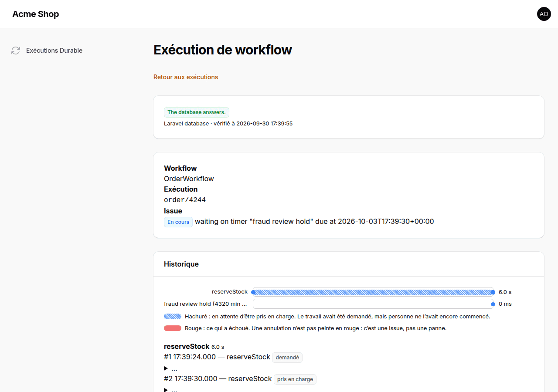Select the order/4244 execution id
The height and width of the screenshot is (392, 558).
[185, 200]
